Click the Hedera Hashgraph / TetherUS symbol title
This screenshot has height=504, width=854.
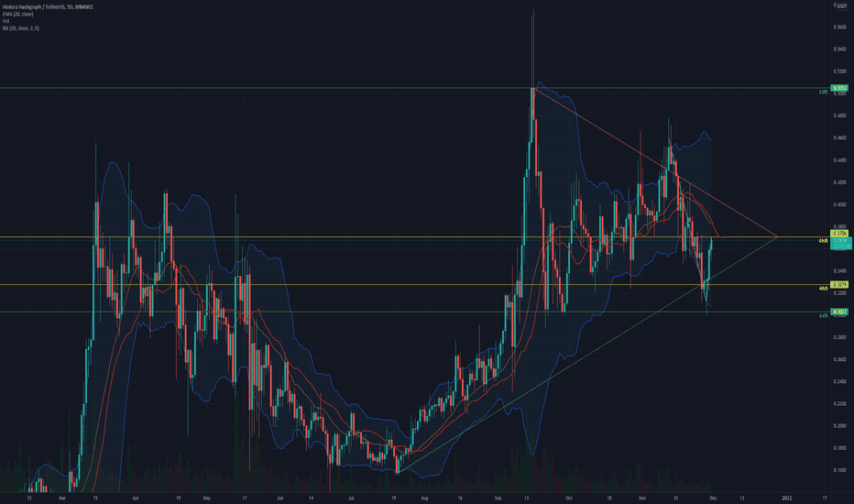(48, 6)
